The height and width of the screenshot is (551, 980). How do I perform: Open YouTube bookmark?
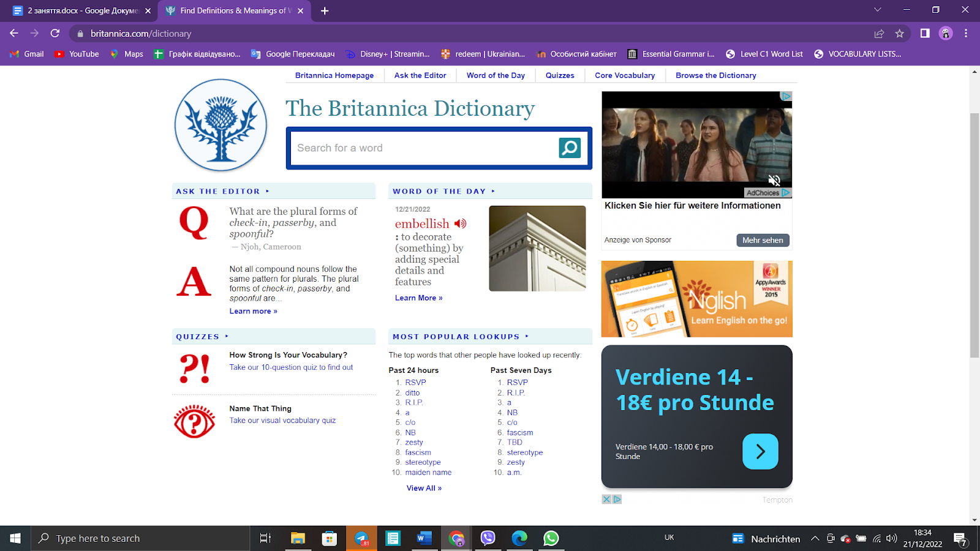pos(77,54)
